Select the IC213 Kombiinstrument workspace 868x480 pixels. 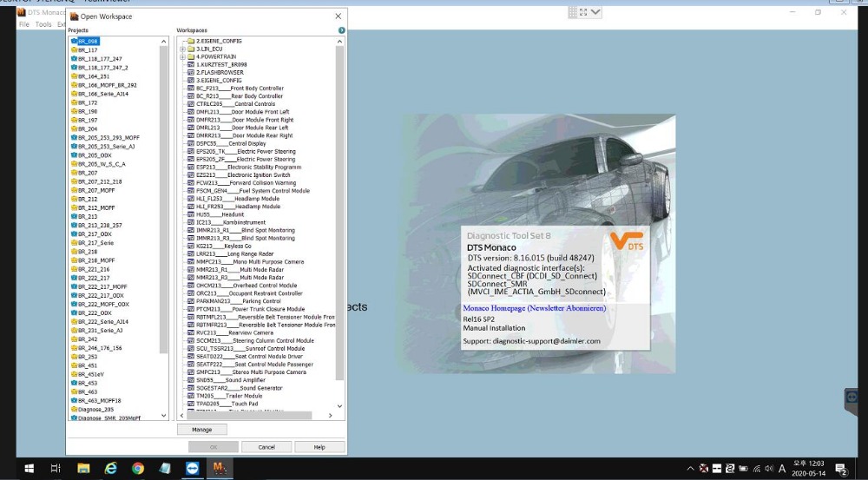click(231, 222)
